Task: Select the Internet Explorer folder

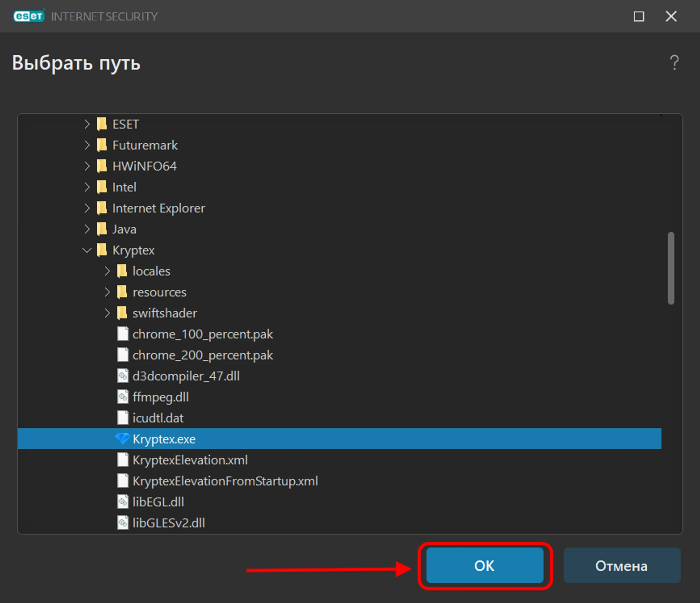Action: pos(158,208)
